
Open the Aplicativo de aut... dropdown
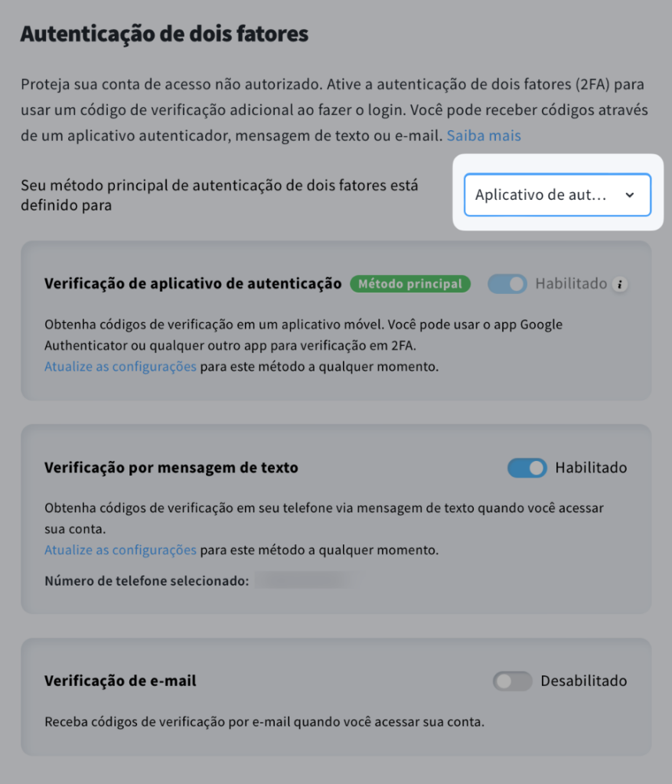[557, 195]
